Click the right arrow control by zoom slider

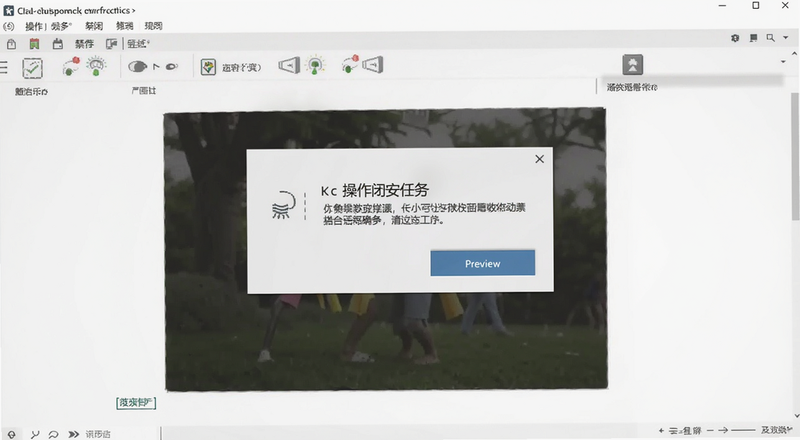[722, 431]
